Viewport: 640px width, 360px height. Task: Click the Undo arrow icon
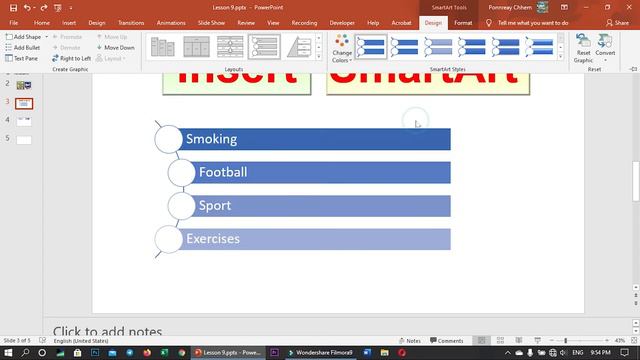coord(27,7)
